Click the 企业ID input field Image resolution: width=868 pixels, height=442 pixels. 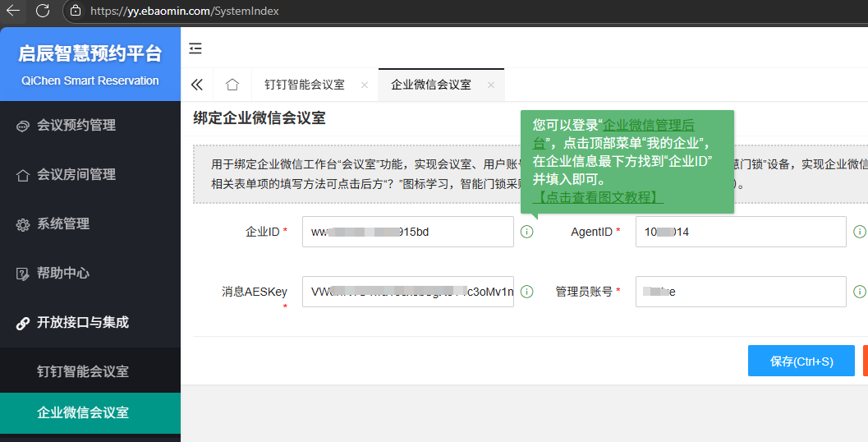[x=407, y=232]
